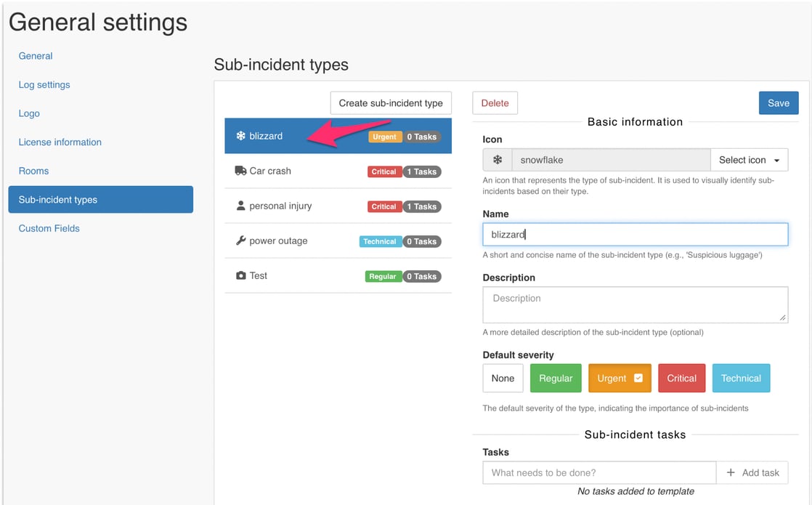Switch to Log settings

(x=44, y=84)
